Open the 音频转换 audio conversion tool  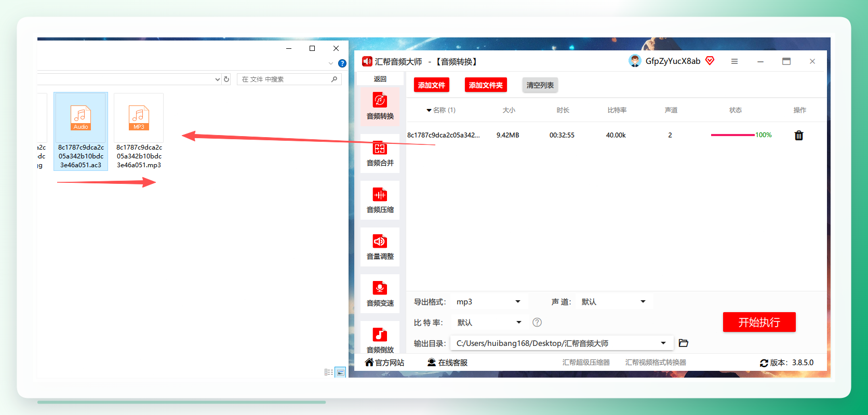click(380, 106)
